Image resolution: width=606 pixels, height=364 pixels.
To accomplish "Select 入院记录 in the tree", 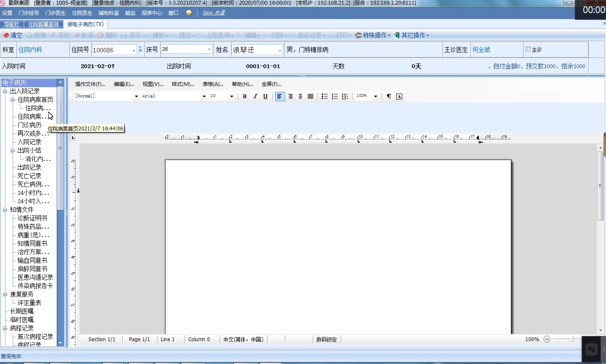I will point(30,142).
